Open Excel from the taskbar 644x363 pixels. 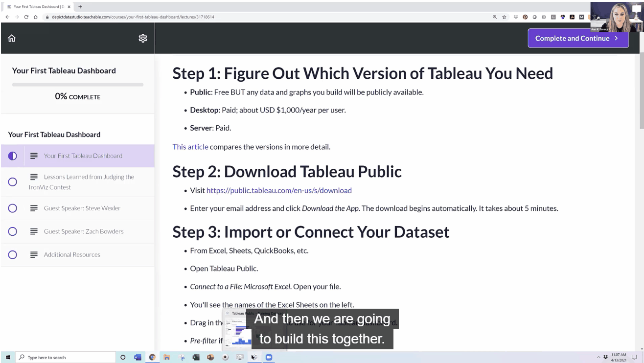click(196, 357)
